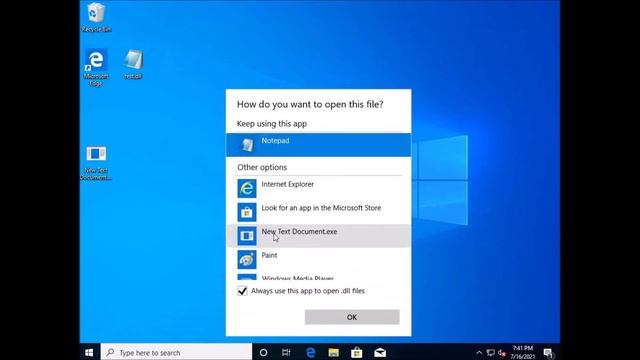Launch Edge from the taskbar

click(x=311, y=352)
